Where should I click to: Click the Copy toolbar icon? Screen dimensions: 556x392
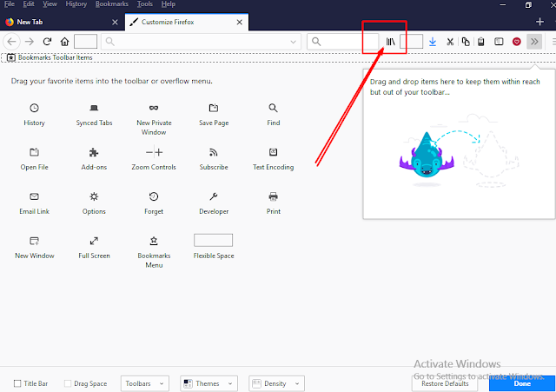point(466,42)
